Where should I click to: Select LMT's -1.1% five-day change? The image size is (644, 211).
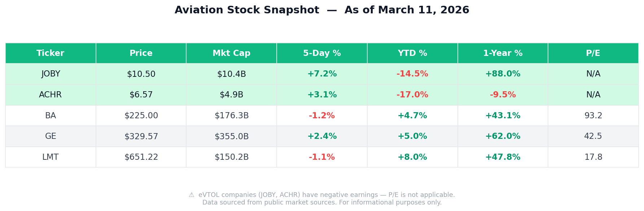tap(322, 157)
